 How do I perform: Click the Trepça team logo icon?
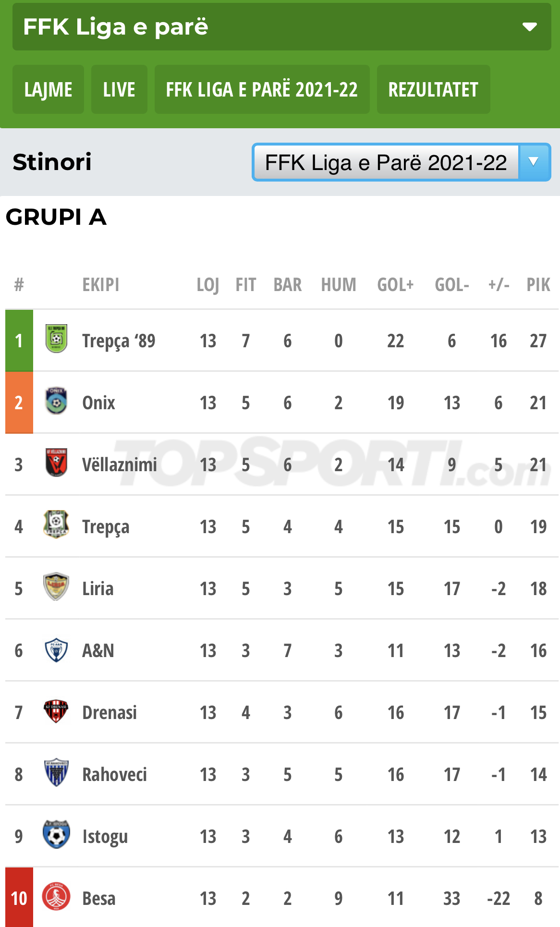pyautogui.click(x=56, y=524)
